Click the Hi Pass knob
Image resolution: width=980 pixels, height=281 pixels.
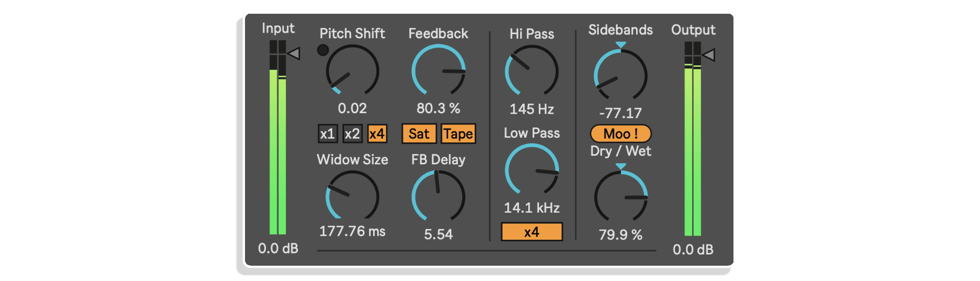coord(532,71)
